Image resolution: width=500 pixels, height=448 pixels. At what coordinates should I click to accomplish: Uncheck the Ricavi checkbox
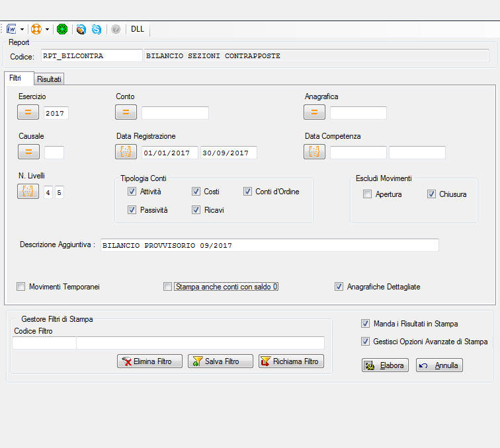(196, 209)
